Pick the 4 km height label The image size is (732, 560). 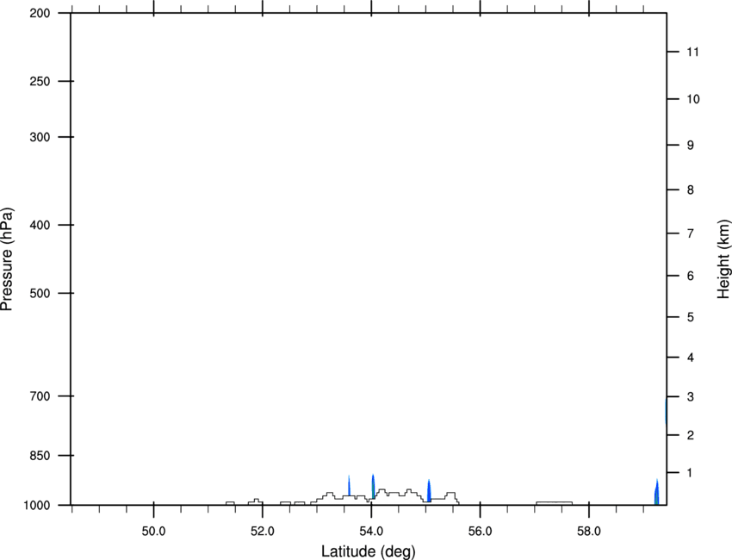pos(691,358)
